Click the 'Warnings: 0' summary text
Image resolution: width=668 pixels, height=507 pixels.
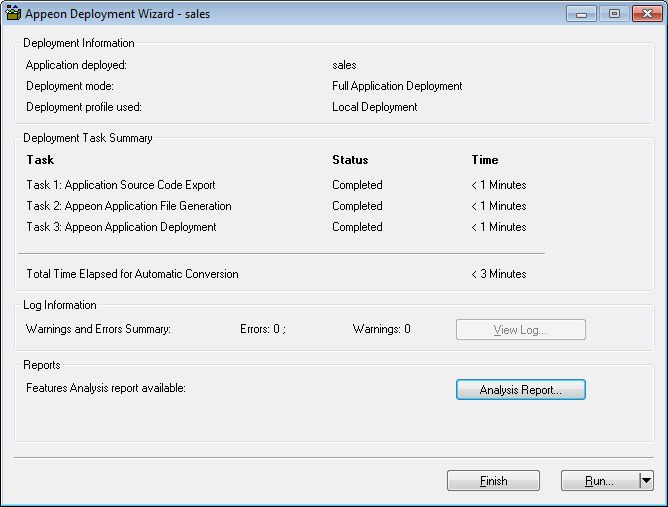click(x=382, y=329)
